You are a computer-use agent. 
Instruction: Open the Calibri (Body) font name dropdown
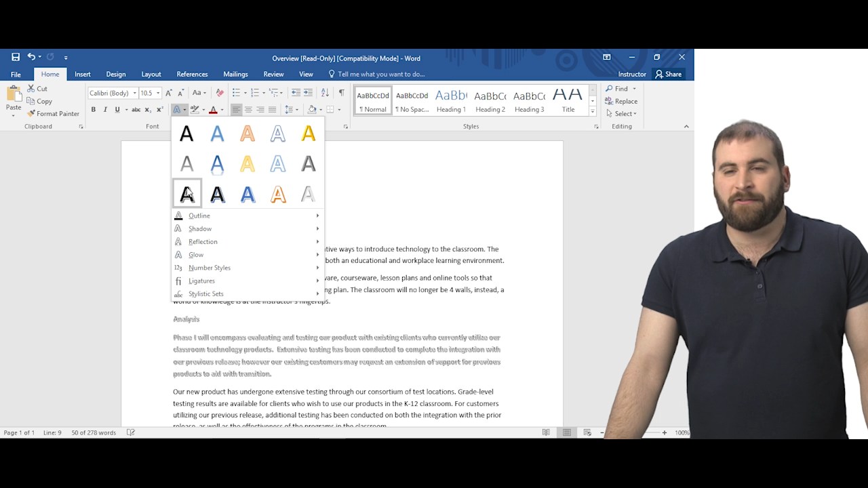click(x=135, y=94)
